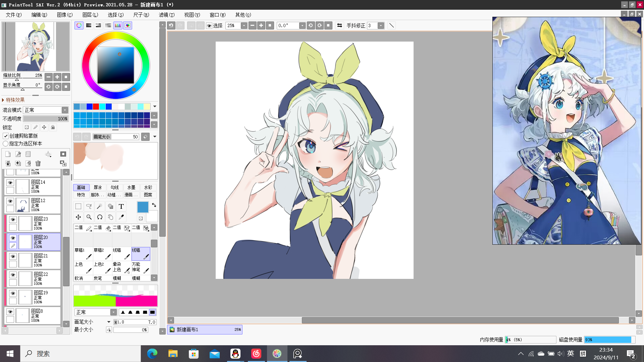The height and width of the screenshot is (362, 644).
Task: Toggle the scratchpad panel
Action: click(127, 25)
